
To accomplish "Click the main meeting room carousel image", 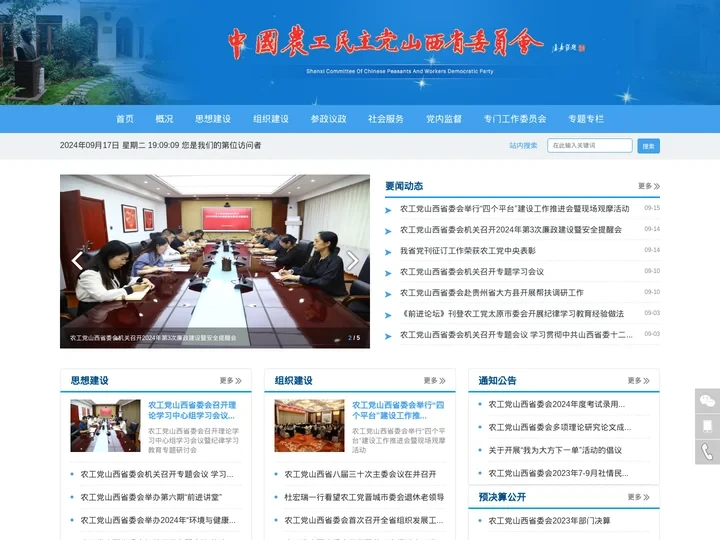I will (215, 261).
